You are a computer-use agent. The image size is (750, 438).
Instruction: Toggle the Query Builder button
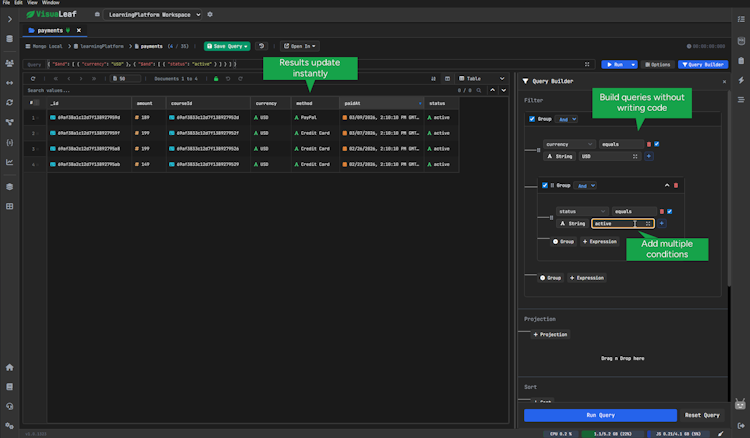tap(703, 65)
